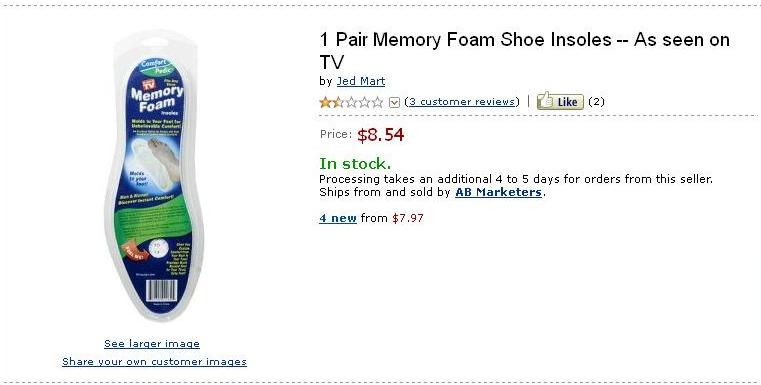Viewport: 761px width, 385px height.
Task: Expand the star rating breakdown arrow
Action: [395, 102]
